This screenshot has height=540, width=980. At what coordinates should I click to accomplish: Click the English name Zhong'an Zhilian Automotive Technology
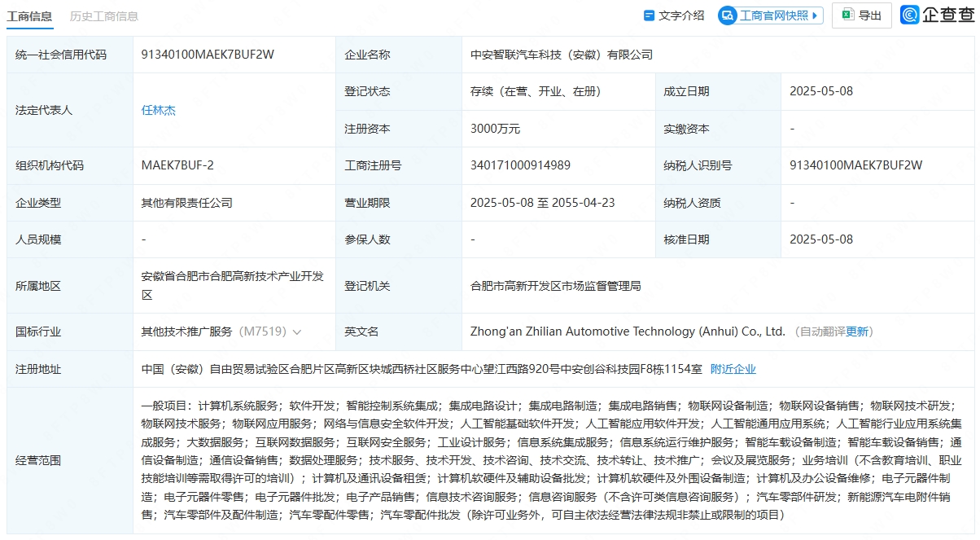pos(627,331)
